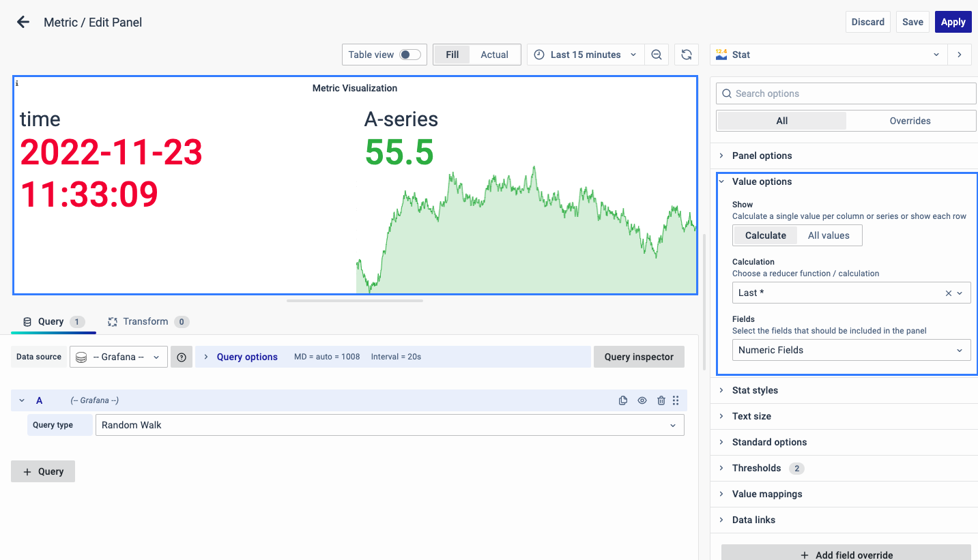
Task: Clear the Last * calculation selection
Action: pyautogui.click(x=948, y=293)
